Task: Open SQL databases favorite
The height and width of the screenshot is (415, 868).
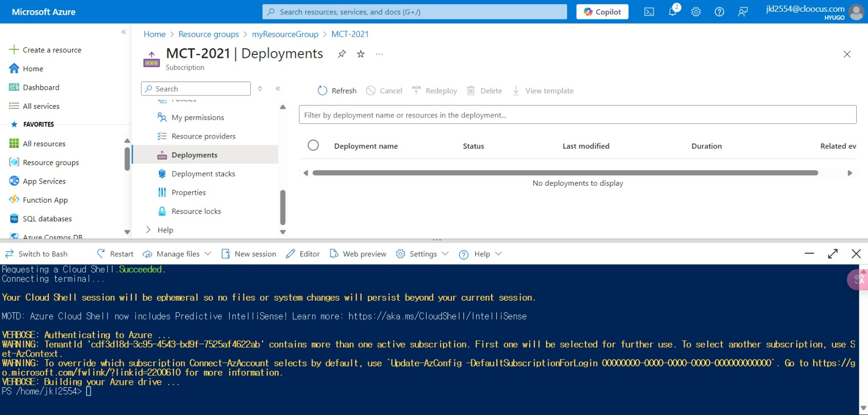Action: tap(41, 219)
